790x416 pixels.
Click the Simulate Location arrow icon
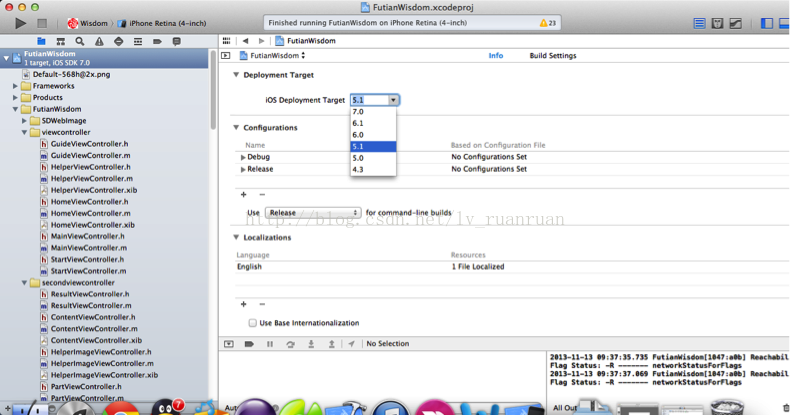(351, 343)
